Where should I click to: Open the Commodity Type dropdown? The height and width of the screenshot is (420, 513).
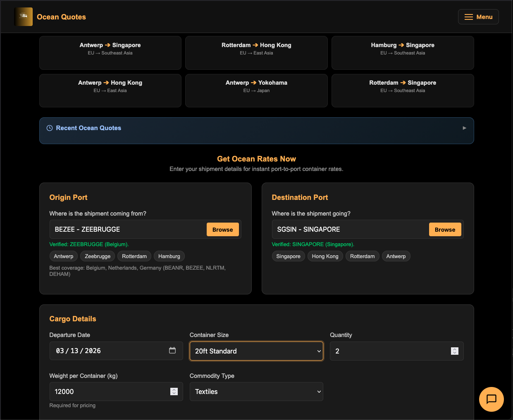click(256, 392)
